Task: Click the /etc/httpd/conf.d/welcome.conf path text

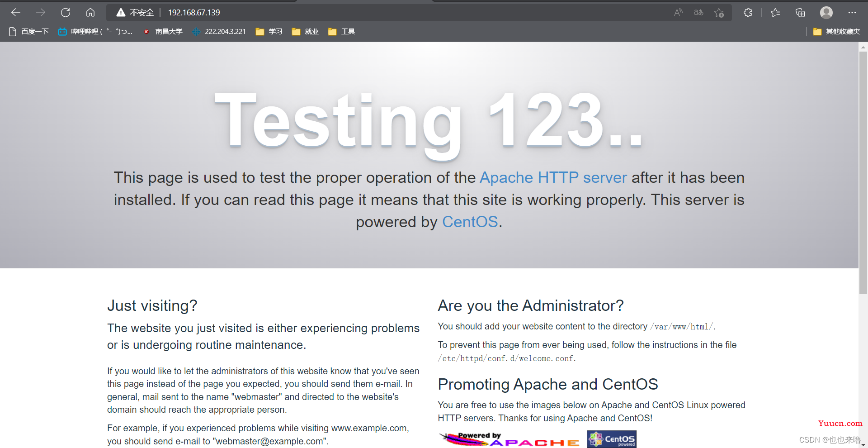Action: pos(506,358)
